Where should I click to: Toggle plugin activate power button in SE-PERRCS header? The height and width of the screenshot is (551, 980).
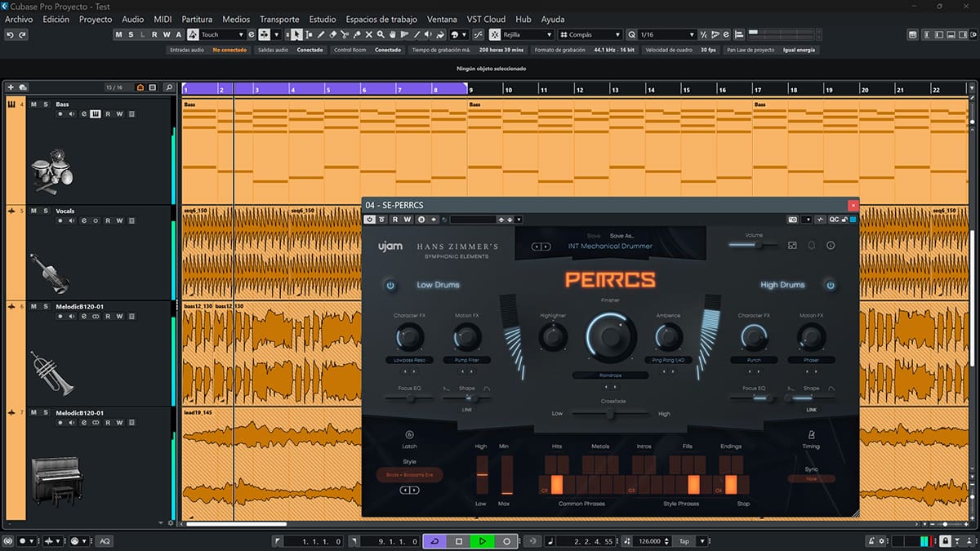coord(370,220)
